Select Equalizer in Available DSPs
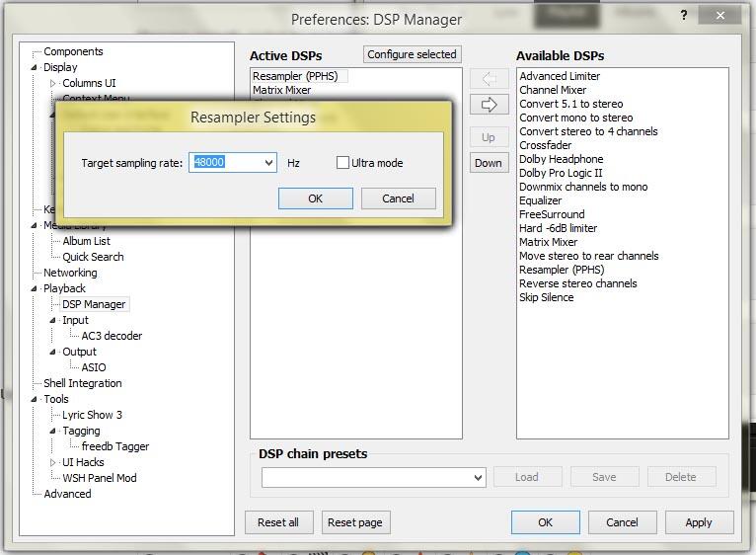Image resolution: width=756 pixels, height=555 pixels. tap(540, 200)
